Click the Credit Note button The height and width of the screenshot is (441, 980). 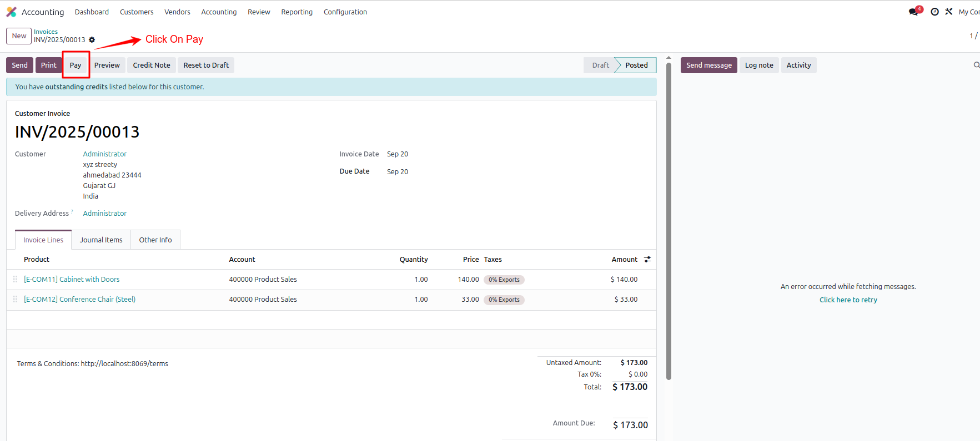click(x=152, y=65)
